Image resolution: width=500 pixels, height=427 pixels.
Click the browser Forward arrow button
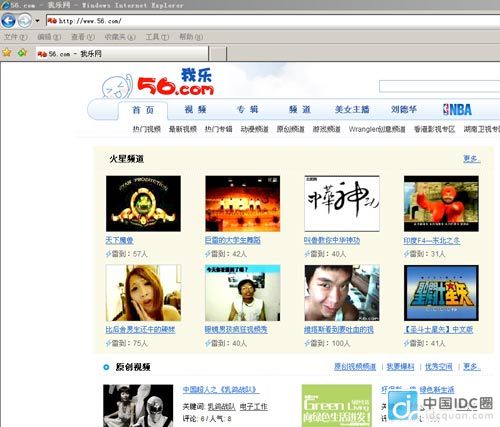pyautogui.click(x=25, y=21)
